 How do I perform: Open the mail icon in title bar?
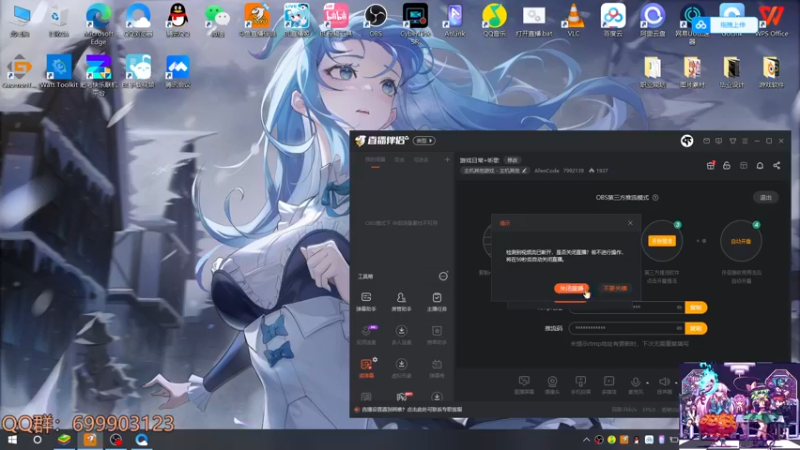[x=706, y=141]
